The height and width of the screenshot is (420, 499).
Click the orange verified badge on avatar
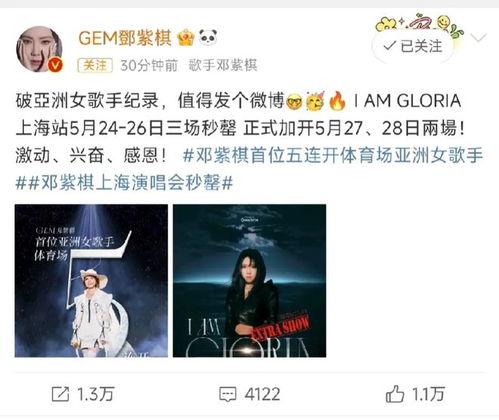pyautogui.click(x=55, y=64)
